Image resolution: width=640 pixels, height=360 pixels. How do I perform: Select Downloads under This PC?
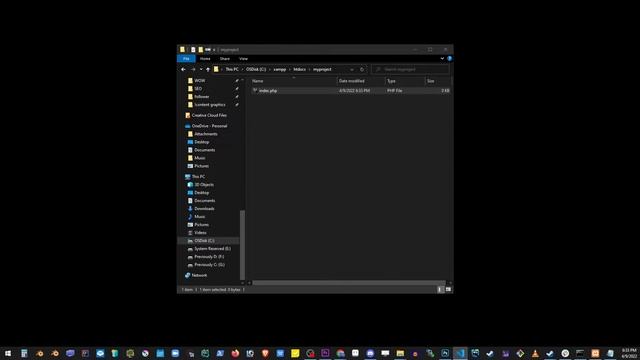coord(204,209)
